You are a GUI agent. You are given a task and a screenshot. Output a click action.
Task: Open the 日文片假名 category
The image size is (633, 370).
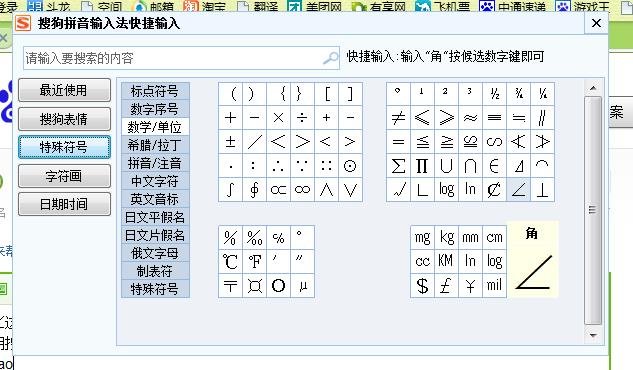[155, 235]
